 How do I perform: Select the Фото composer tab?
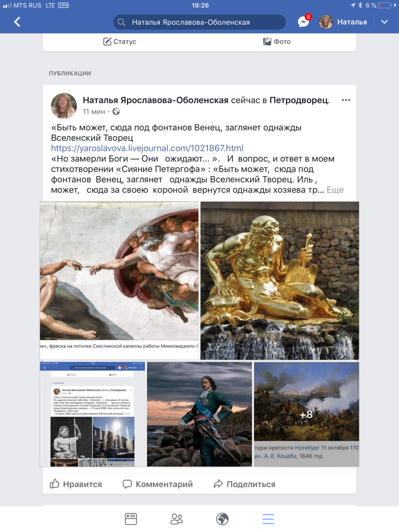[277, 42]
